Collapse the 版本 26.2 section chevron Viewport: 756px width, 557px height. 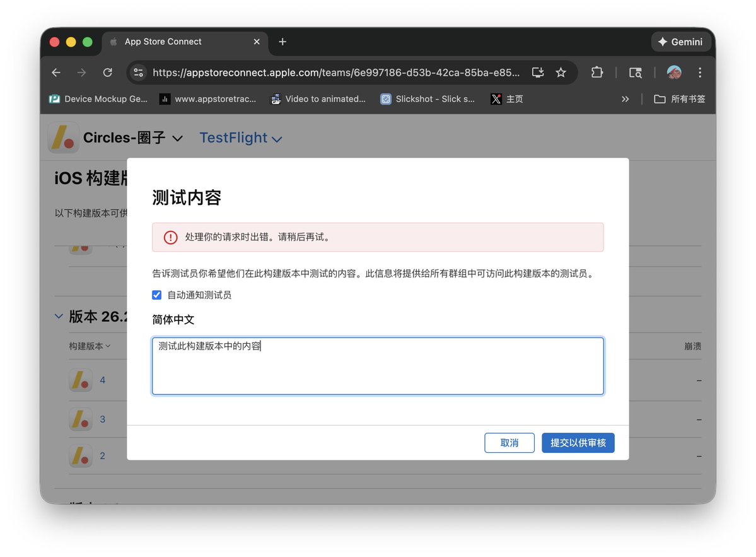coord(59,316)
